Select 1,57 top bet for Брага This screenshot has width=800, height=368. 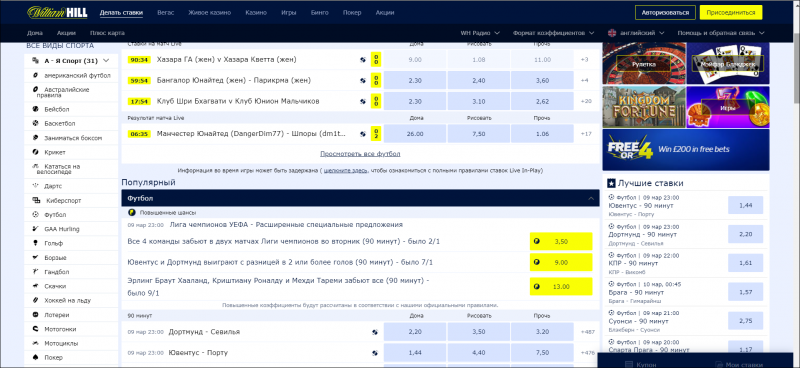pos(745,291)
